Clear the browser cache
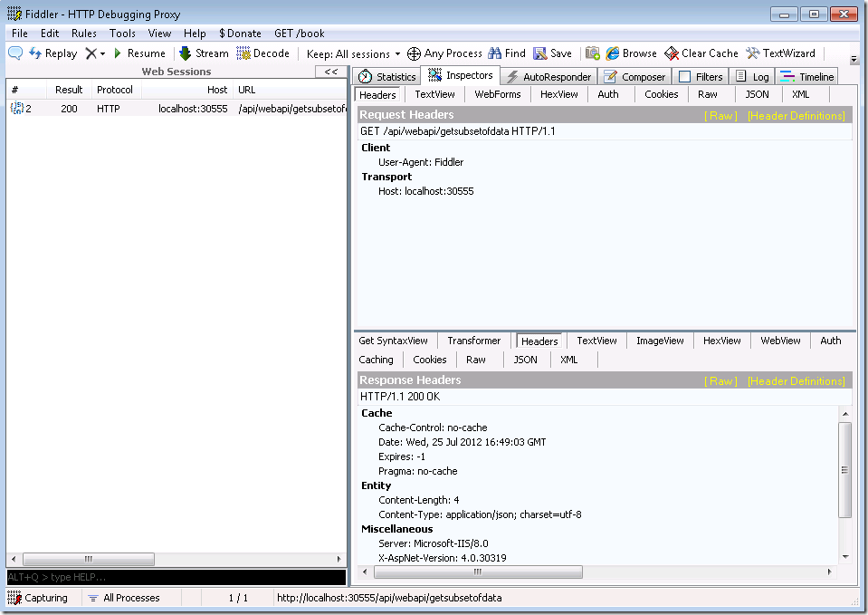The height and width of the screenshot is (615, 868). click(x=701, y=53)
